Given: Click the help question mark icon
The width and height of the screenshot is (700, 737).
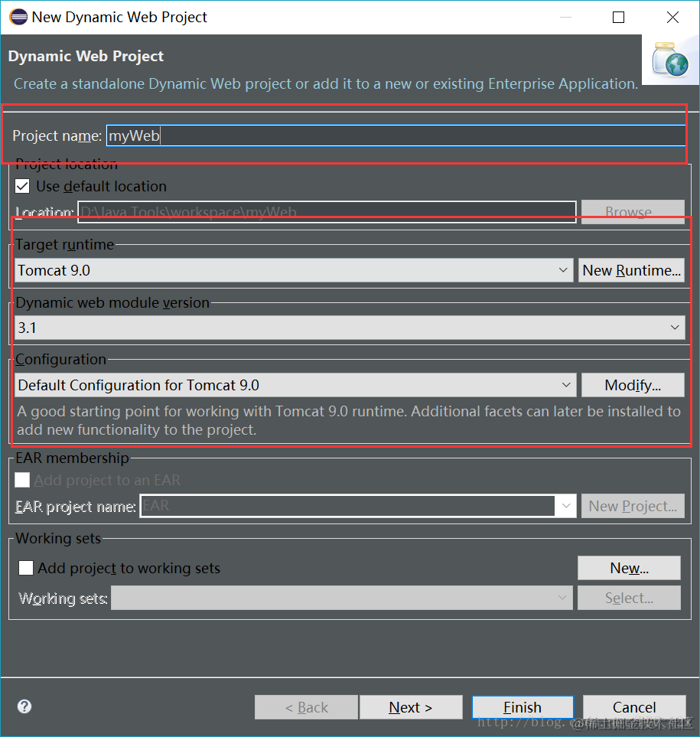Looking at the screenshot, I should (x=24, y=706).
